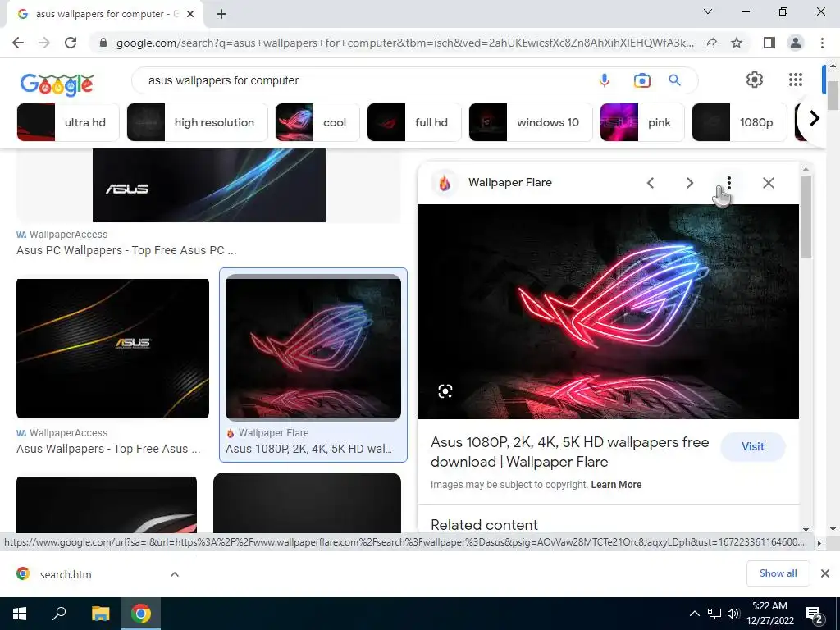Filter by ultra hd chip
The height and width of the screenshot is (630, 840).
click(x=68, y=122)
